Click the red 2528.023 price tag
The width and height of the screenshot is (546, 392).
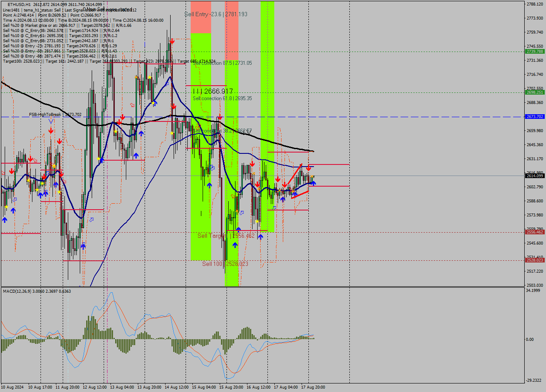click(535, 260)
